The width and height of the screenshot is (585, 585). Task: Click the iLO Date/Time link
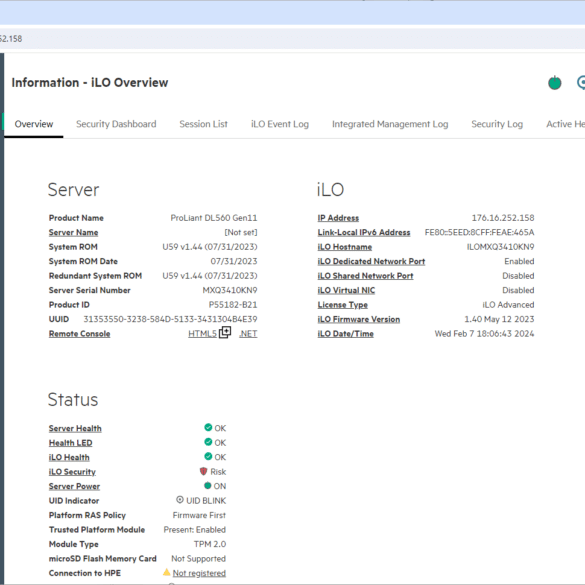coord(345,334)
